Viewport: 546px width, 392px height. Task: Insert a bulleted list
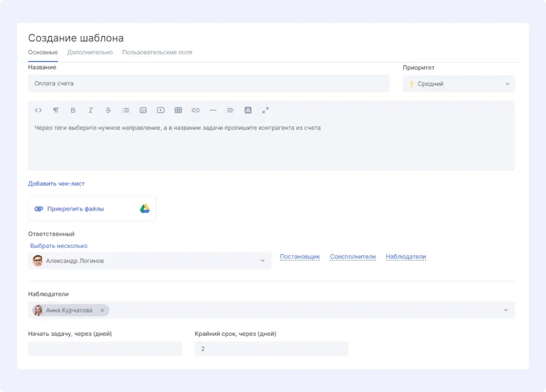coord(126,110)
